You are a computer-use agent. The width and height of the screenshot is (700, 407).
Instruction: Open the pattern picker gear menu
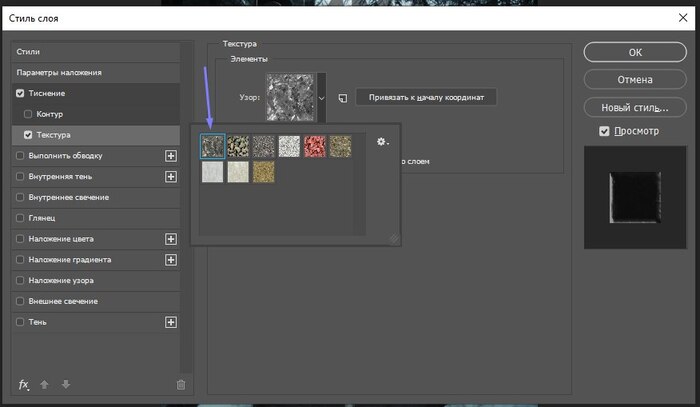(382, 142)
